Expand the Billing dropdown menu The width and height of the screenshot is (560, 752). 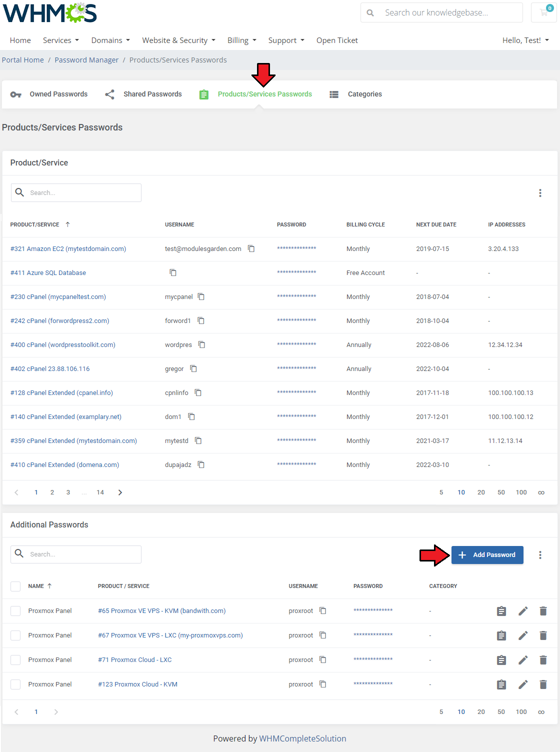[241, 40]
